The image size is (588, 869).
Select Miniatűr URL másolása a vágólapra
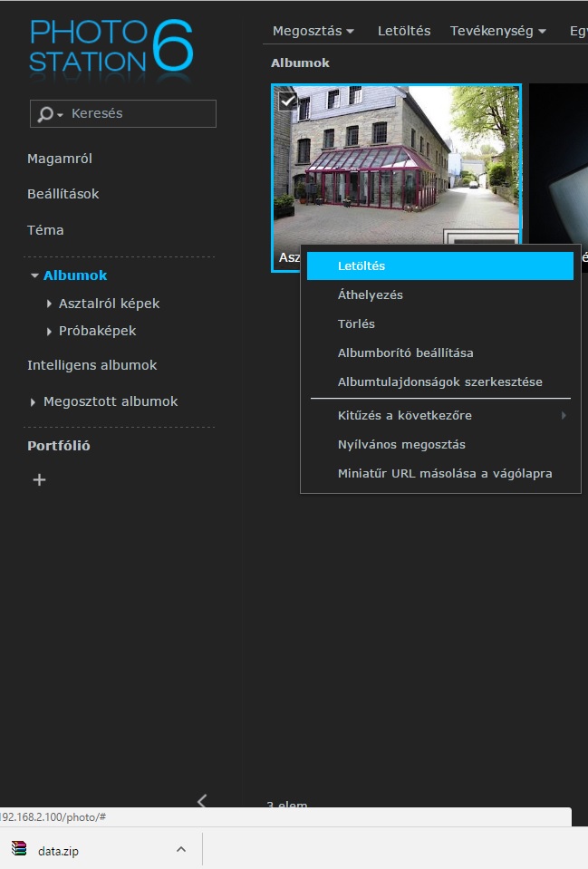click(x=440, y=473)
